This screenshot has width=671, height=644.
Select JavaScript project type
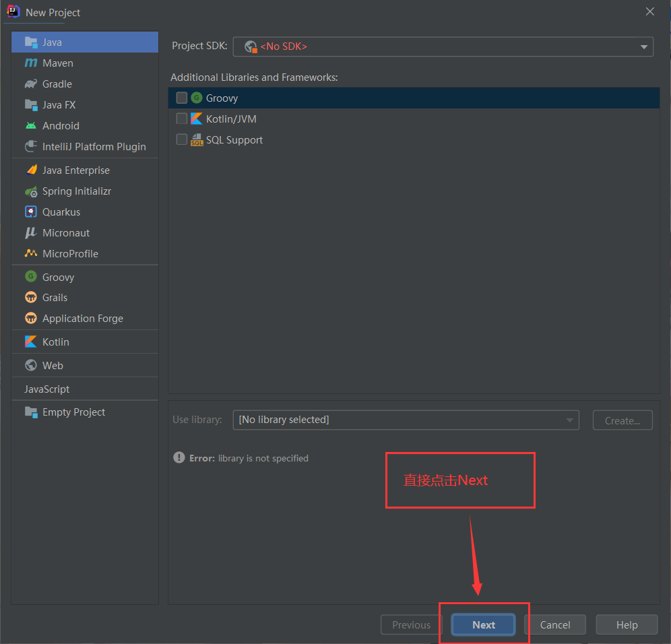pos(85,389)
